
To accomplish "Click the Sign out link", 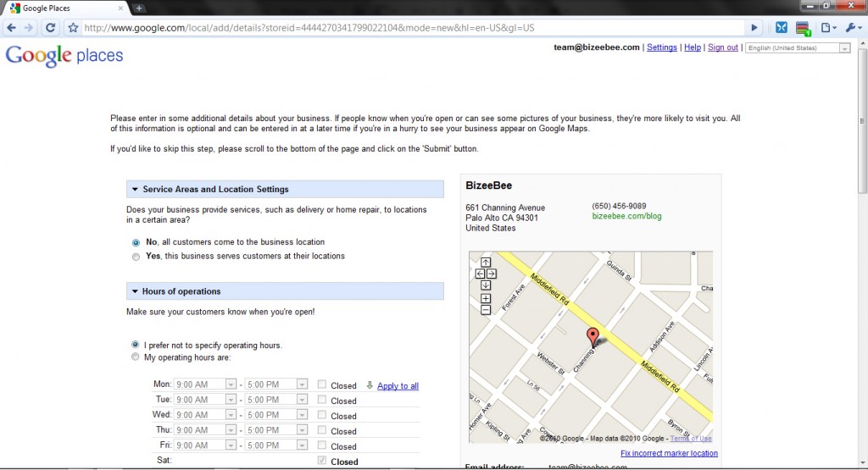I will [x=723, y=47].
